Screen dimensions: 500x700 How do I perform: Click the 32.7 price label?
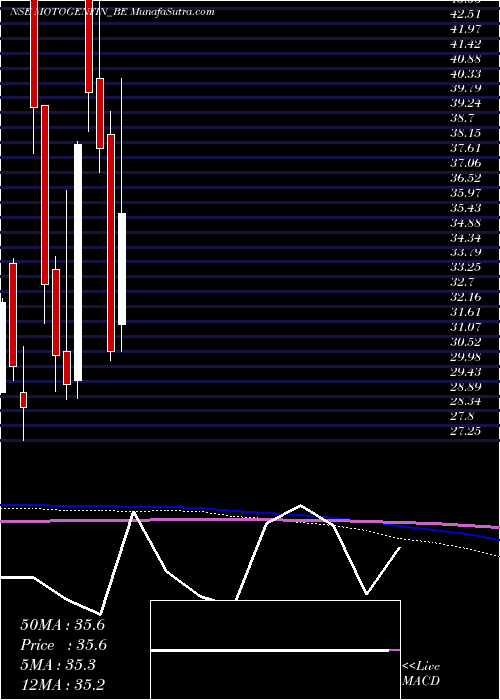click(x=463, y=282)
